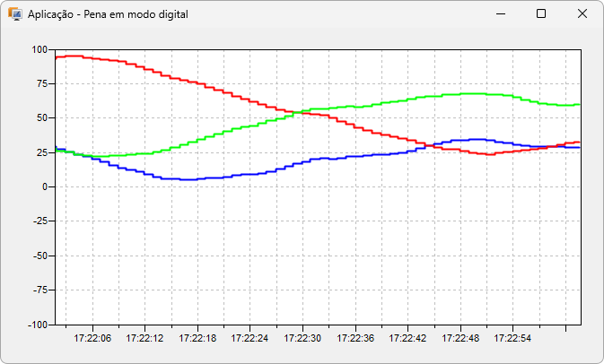
Task: Click the 17:22:06 time axis label
Action: click(x=92, y=339)
